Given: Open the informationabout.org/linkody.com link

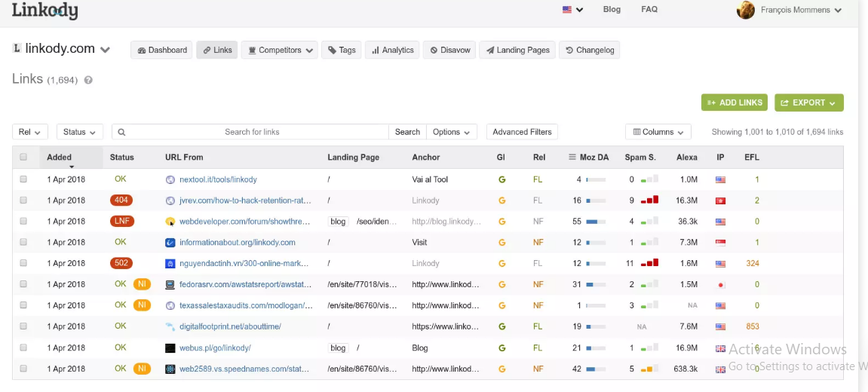Looking at the screenshot, I should [x=237, y=243].
